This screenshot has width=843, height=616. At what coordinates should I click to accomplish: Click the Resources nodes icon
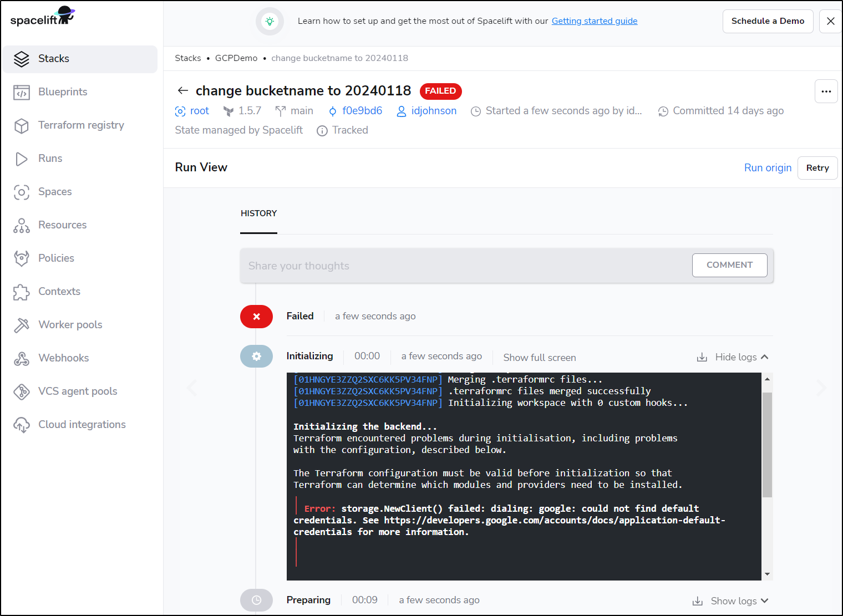tap(22, 226)
